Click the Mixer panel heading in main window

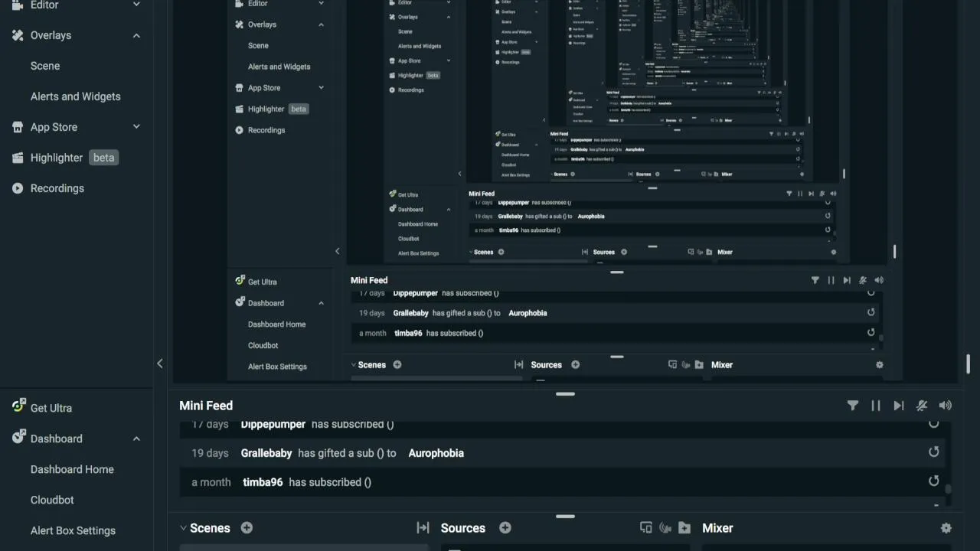[x=717, y=528]
